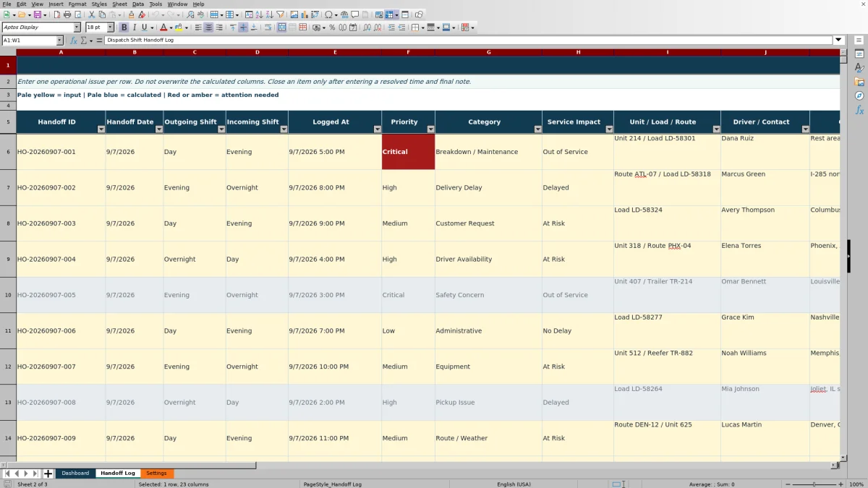The image size is (868, 488).
Task: Select the column F header
Action: click(x=408, y=52)
